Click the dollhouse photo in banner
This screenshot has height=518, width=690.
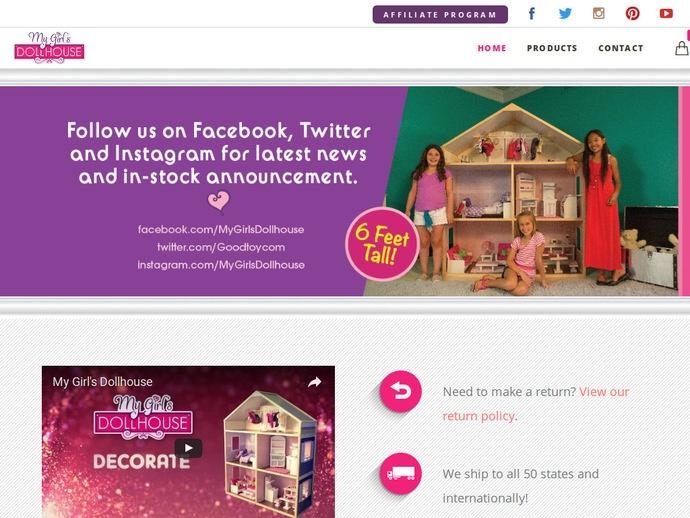[513, 192]
